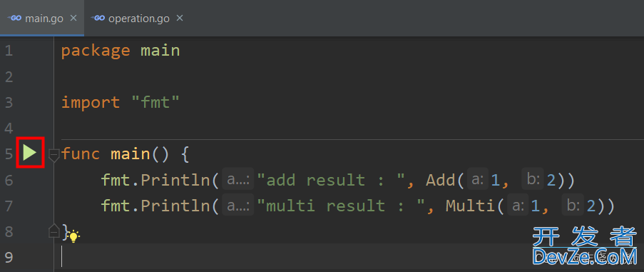The image size is (644, 272).
Task: Click the "b:" parameter hint on line 7
Action: point(573,206)
